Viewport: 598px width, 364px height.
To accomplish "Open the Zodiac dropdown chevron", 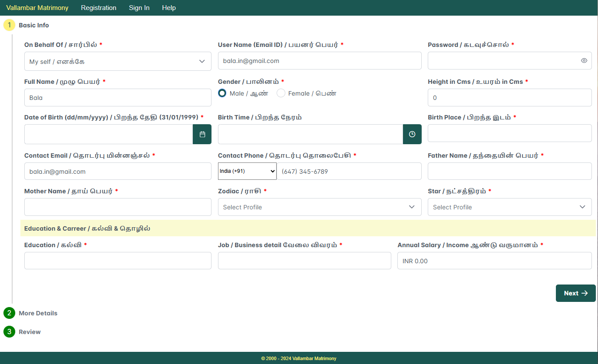I will pos(411,207).
